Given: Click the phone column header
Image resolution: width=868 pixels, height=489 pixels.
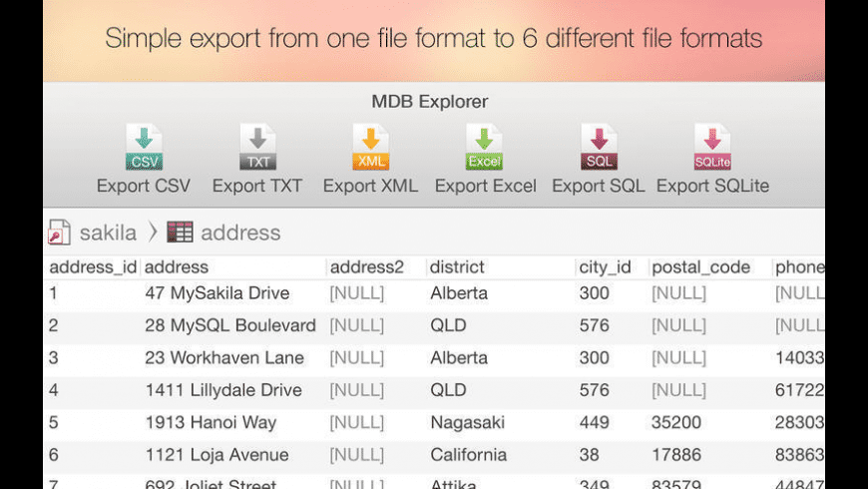Looking at the screenshot, I should [800, 267].
